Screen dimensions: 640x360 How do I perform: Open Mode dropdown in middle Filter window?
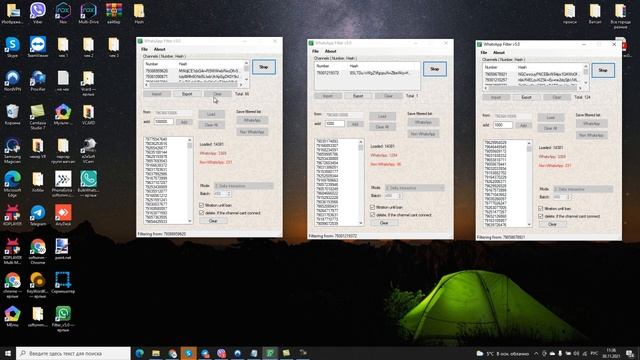tap(414, 188)
